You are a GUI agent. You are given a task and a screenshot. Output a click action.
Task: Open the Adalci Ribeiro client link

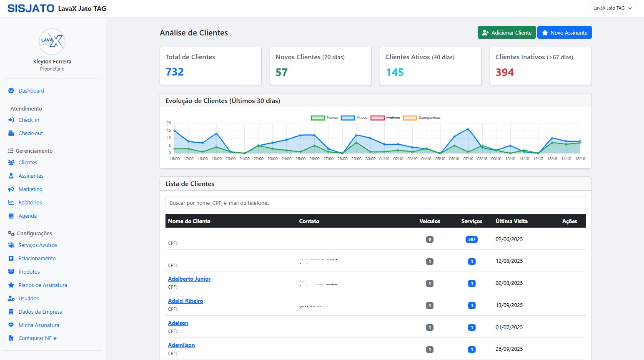point(185,301)
